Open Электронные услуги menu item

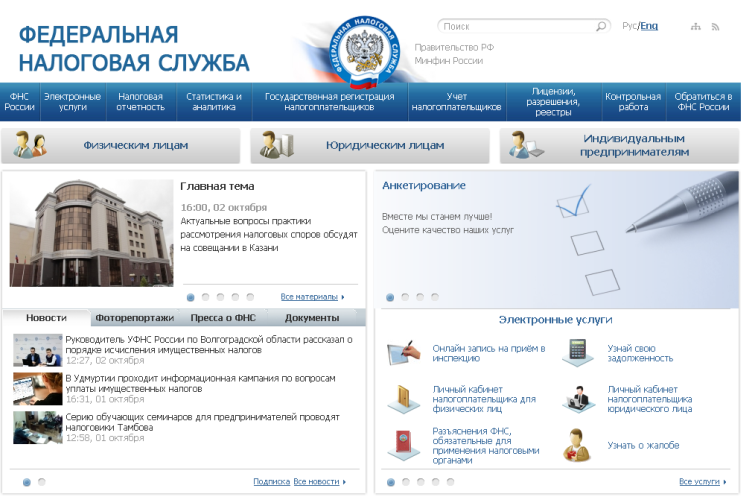(73, 102)
